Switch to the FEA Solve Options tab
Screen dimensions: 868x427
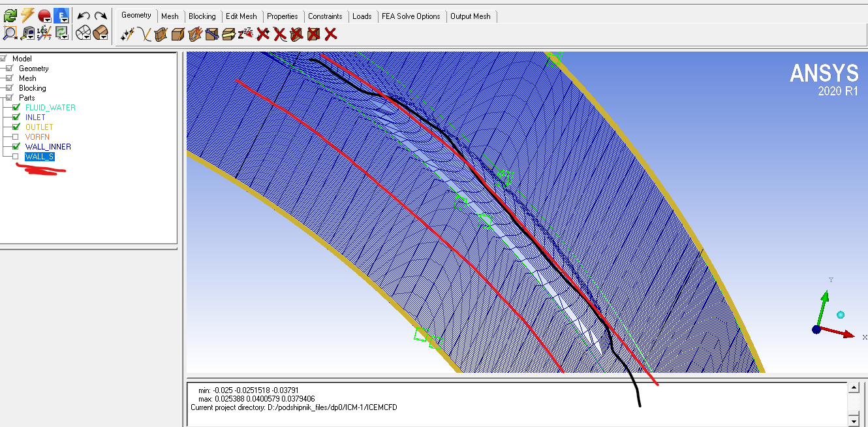411,16
